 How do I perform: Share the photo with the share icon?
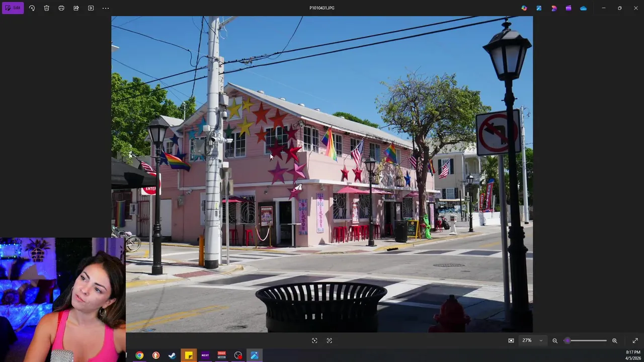coord(76,8)
